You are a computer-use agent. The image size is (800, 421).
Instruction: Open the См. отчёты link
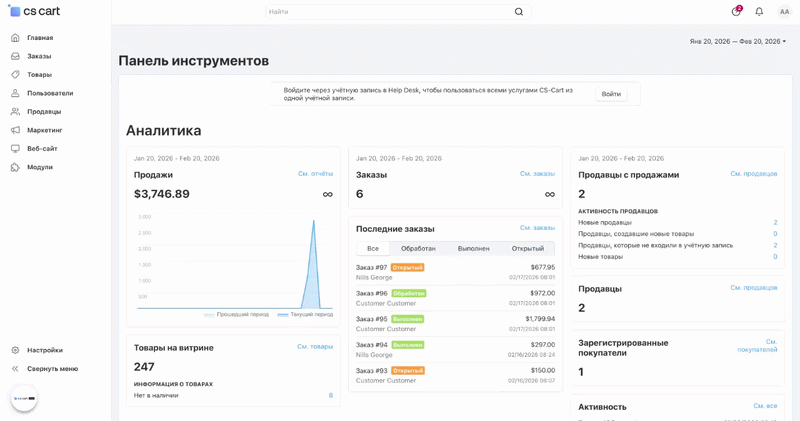pyautogui.click(x=315, y=174)
